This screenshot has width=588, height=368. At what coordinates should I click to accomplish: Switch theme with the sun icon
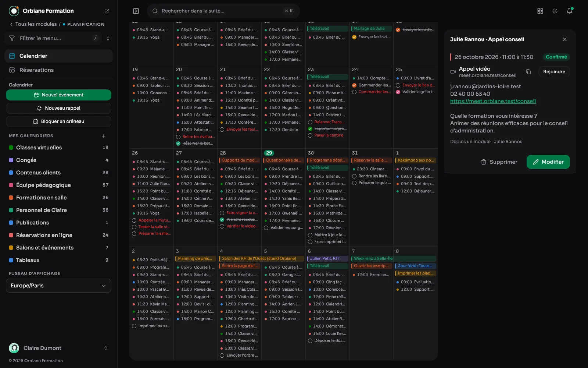tap(555, 11)
